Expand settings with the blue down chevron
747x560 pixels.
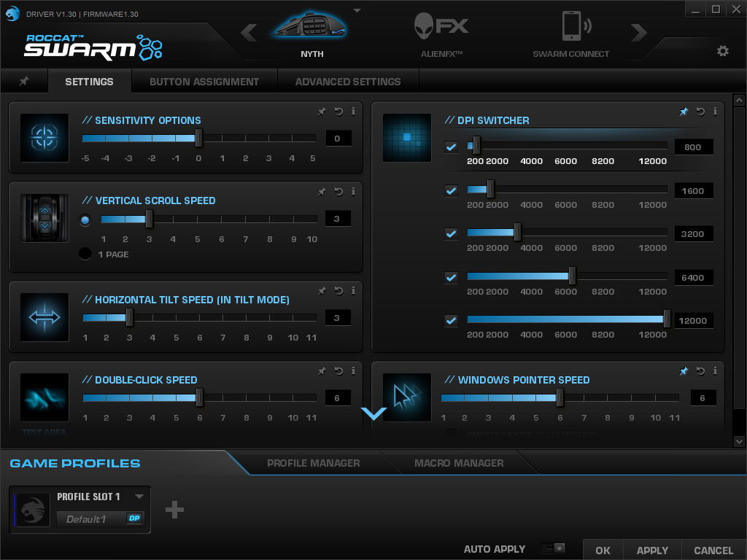tap(373, 413)
